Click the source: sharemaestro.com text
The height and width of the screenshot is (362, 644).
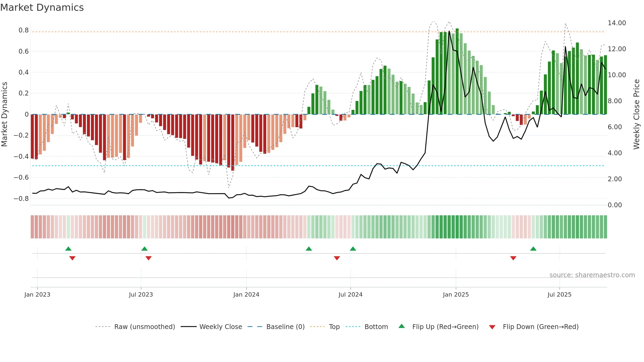coord(592,275)
